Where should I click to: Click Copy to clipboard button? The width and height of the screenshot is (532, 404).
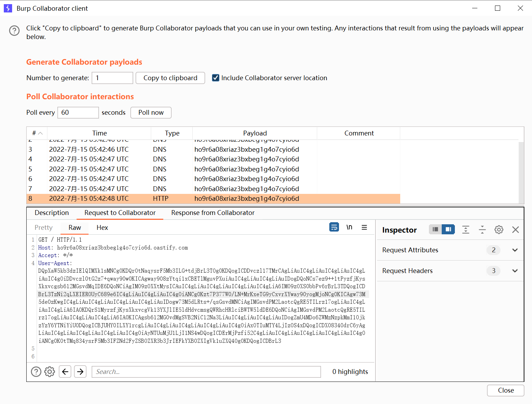pyautogui.click(x=170, y=78)
